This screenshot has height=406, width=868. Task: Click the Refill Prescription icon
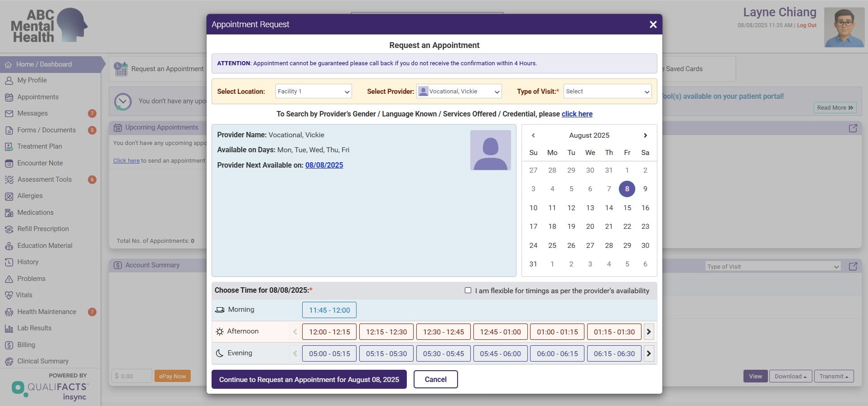click(9, 229)
